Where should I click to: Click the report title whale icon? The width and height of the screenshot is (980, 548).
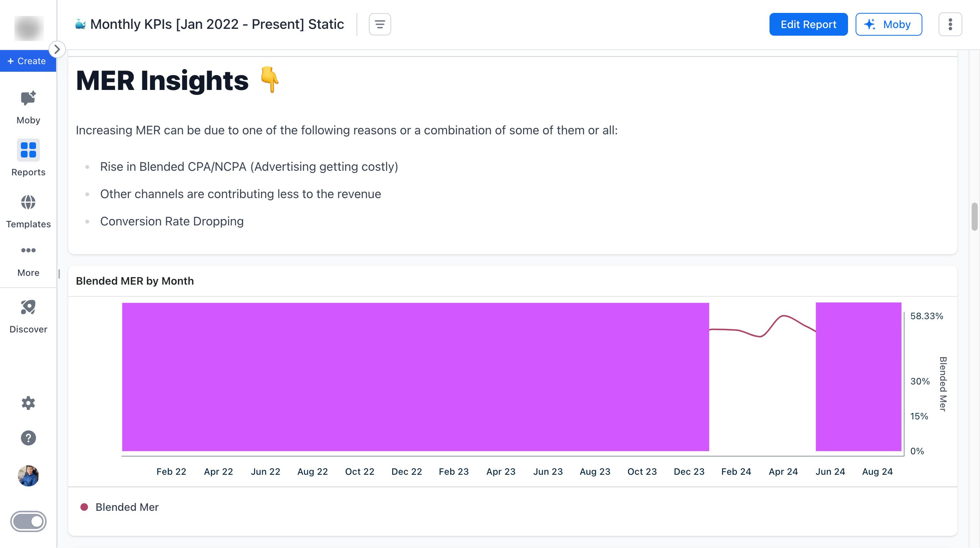pos(80,24)
